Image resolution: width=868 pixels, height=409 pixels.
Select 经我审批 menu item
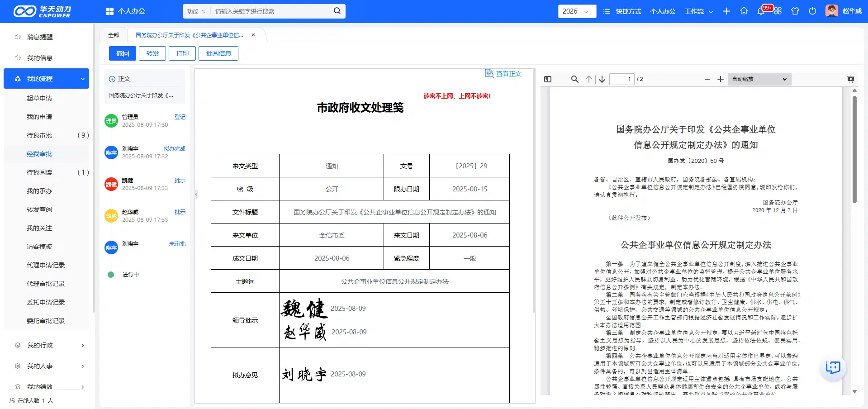pyautogui.click(x=39, y=154)
